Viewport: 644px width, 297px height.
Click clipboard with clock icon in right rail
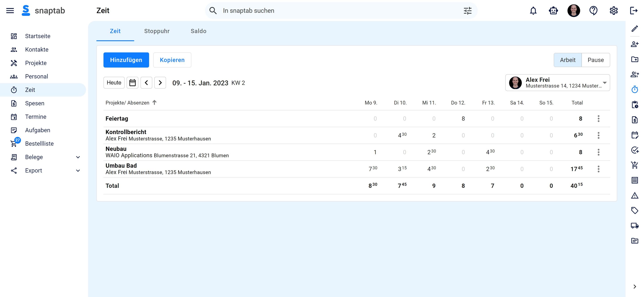pyautogui.click(x=635, y=104)
